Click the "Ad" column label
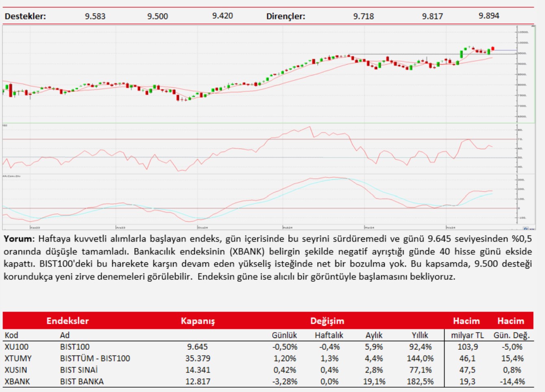Image resolution: width=545 pixels, height=392 pixels. pos(65,335)
